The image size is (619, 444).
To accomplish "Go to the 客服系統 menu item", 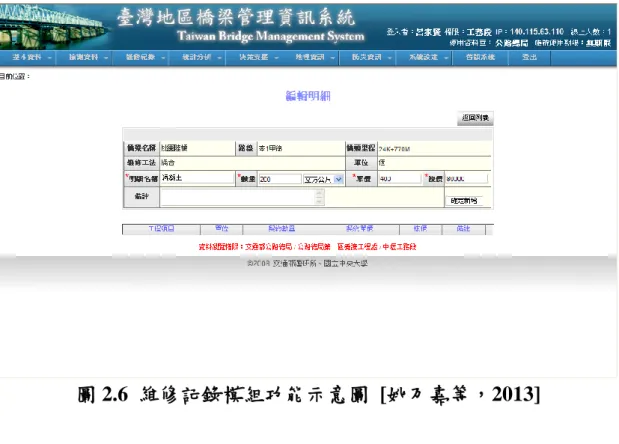I will (x=480, y=57).
